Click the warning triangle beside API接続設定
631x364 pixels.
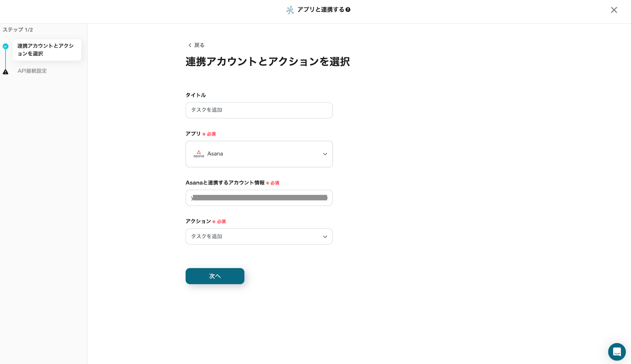tap(6, 72)
